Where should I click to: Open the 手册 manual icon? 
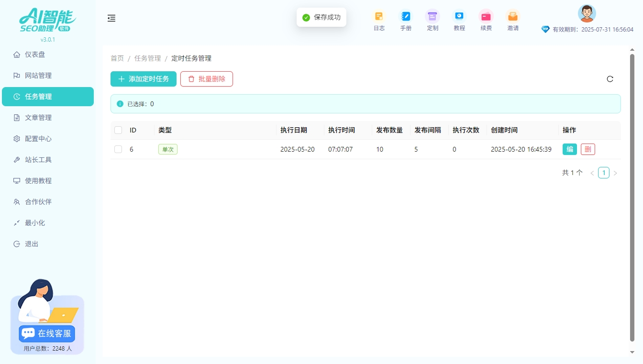click(406, 17)
